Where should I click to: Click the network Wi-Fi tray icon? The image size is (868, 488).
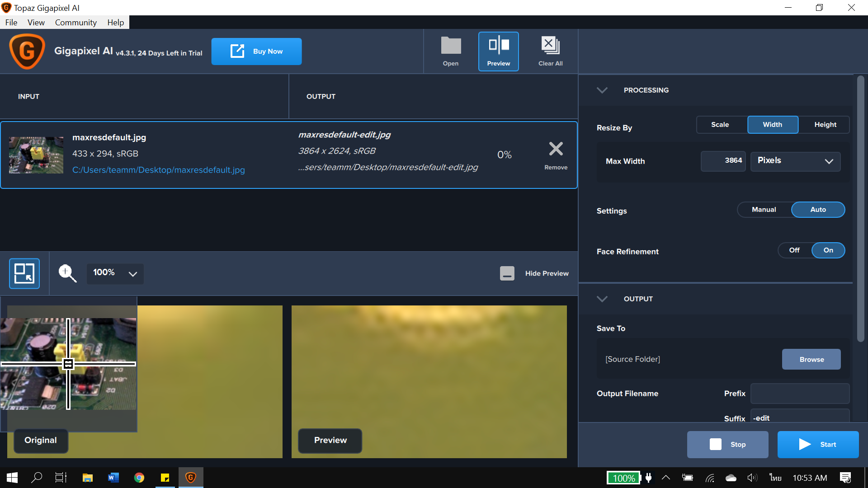point(710,478)
